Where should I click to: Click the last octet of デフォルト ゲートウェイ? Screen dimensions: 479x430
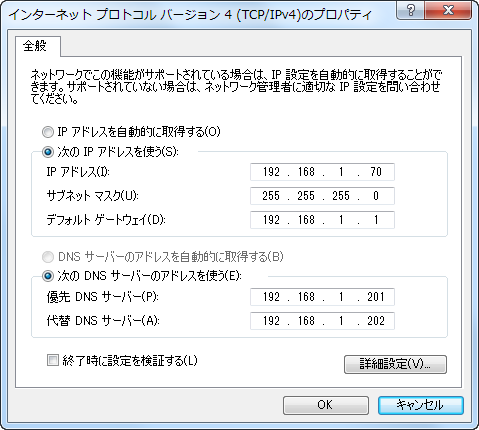(376, 220)
